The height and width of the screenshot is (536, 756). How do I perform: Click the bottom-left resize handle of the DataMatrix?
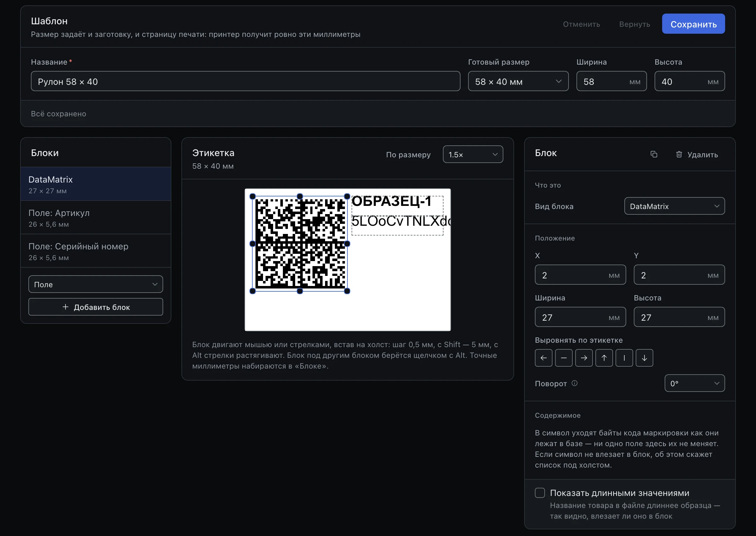pos(253,291)
